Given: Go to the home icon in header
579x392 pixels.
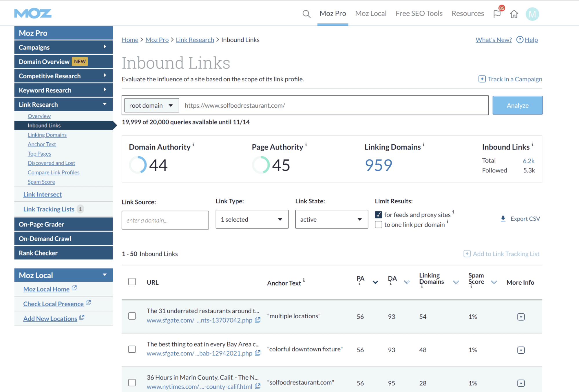Looking at the screenshot, I should pyautogui.click(x=514, y=14).
